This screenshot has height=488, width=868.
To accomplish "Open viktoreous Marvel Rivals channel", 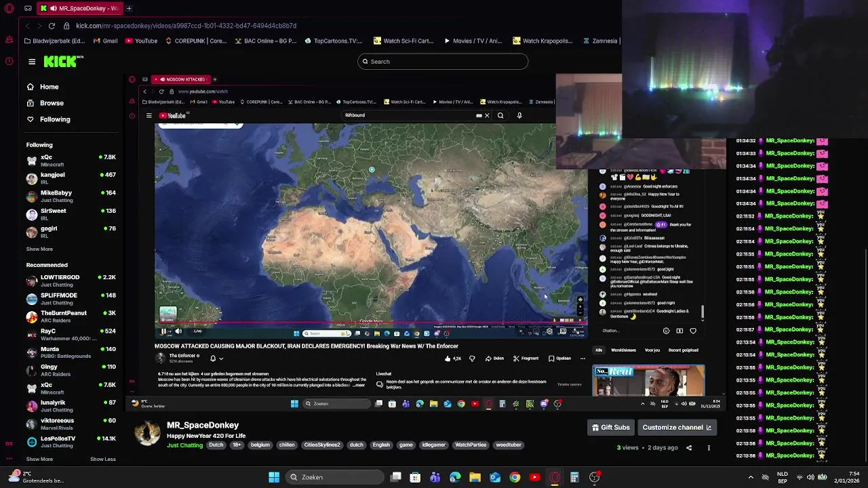I will pyautogui.click(x=71, y=424).
